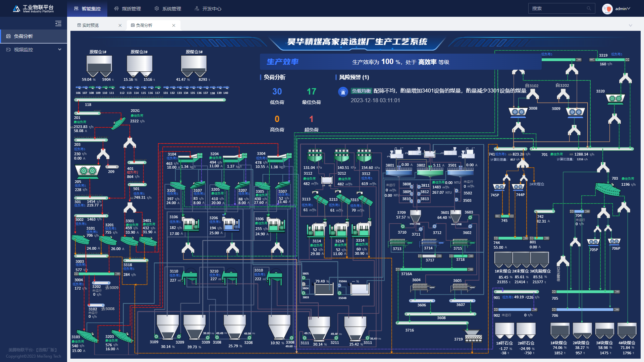Open the 智能集控 top menu

coord(87,8)
